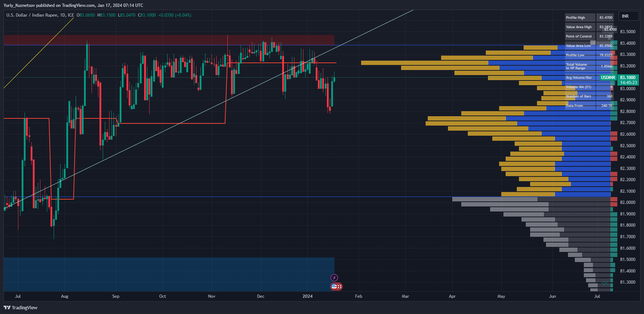Select the blue support zone rectangle

click(x=169, y=274)
